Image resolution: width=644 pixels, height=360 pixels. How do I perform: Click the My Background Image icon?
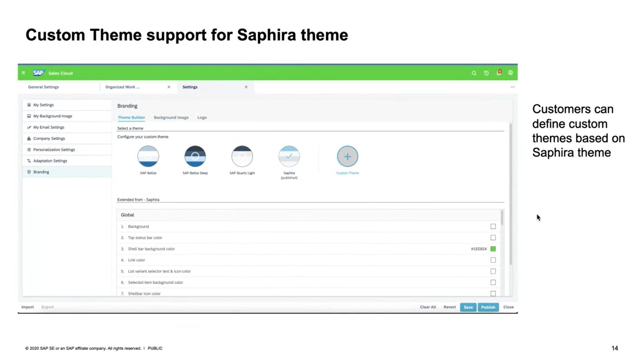[x=29, y=116]
